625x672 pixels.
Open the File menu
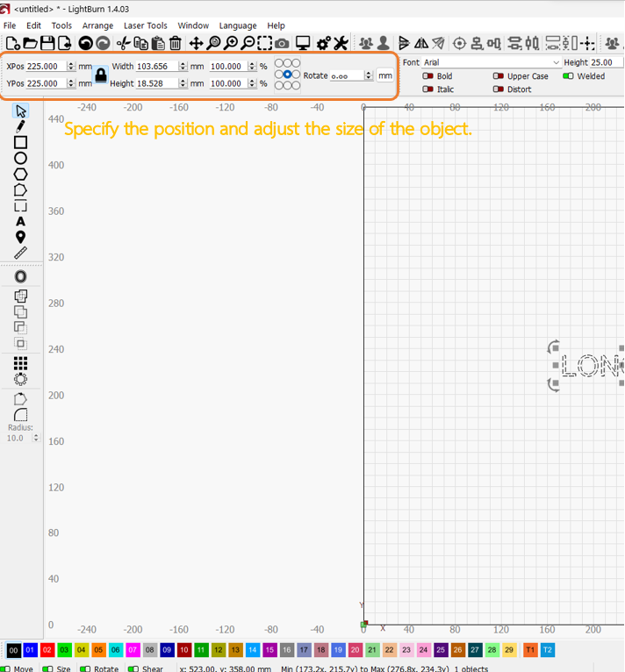(10, 25)
